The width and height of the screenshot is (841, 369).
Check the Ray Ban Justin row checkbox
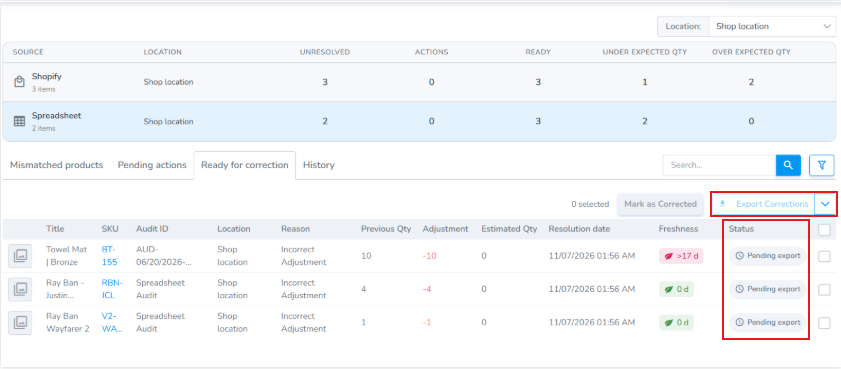tap(824, 290)
